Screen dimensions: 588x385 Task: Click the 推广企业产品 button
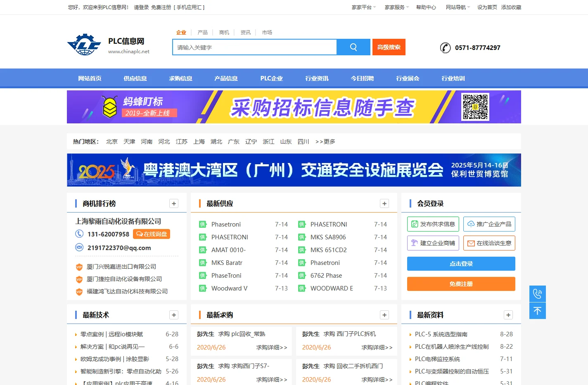coord(489,224)
